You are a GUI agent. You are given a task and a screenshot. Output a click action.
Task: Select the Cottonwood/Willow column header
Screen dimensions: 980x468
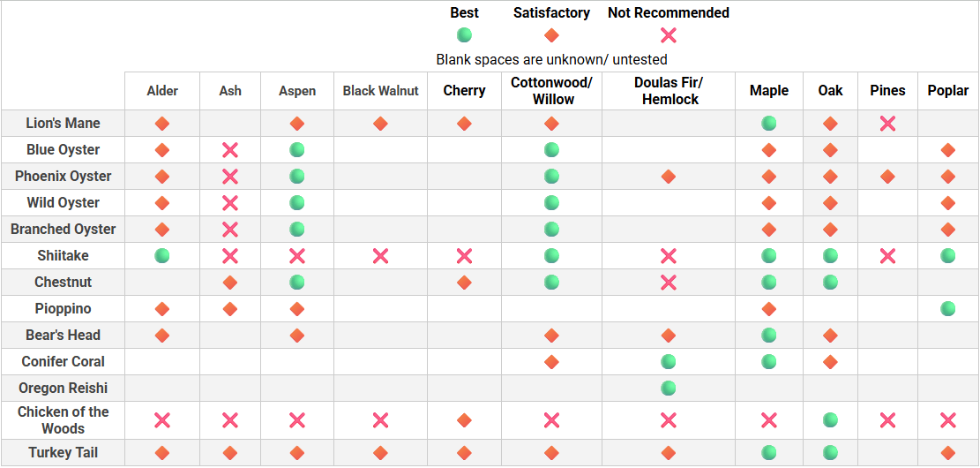tap(551, 91)
